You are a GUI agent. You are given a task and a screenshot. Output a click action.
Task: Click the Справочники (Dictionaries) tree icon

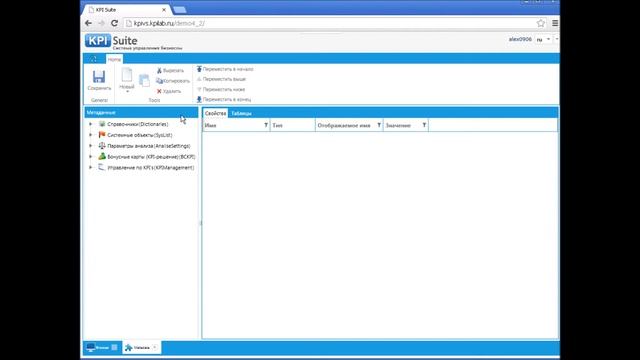[x=102, y=124]
